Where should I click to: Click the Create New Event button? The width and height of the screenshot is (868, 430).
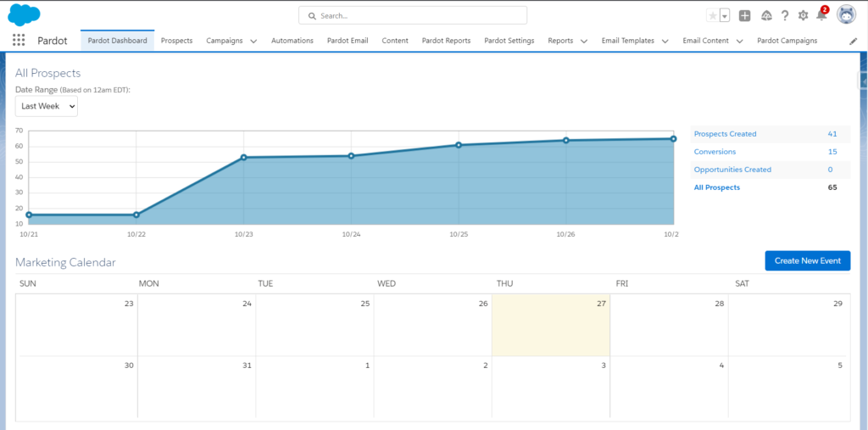[x=808, y=260]
